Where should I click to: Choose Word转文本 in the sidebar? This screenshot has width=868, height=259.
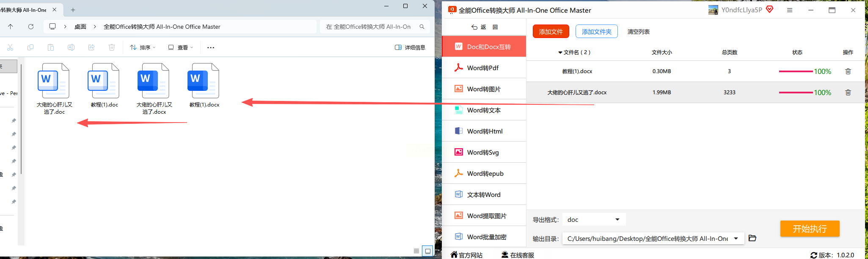(484, 110)
